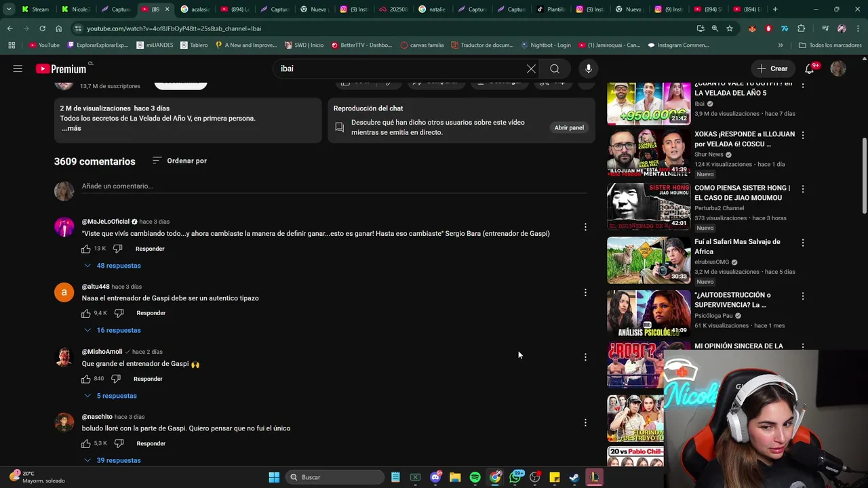868x488 pixels.
Task: Reply to the @altu448 comment
Action: coord(151,313)
